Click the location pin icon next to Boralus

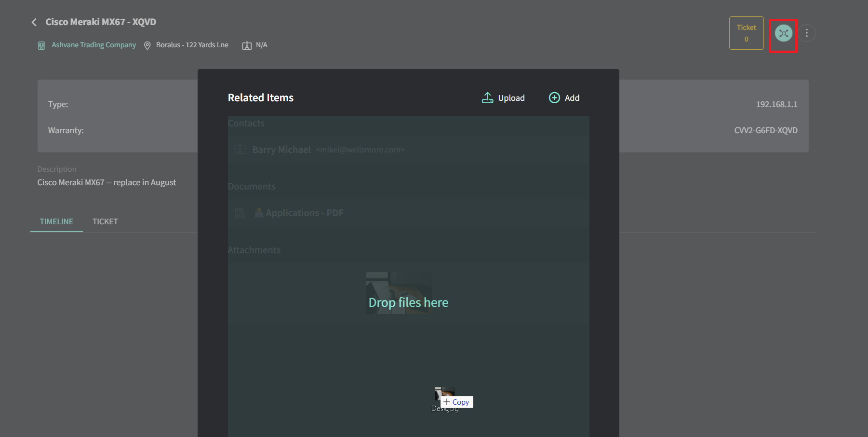pyautogui.click(x=147, y=45)
